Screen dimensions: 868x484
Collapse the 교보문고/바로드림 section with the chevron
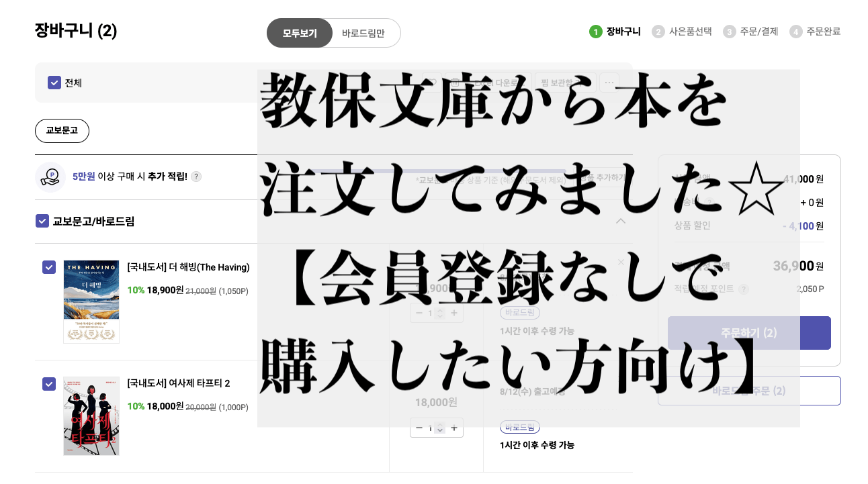point(621,221)
